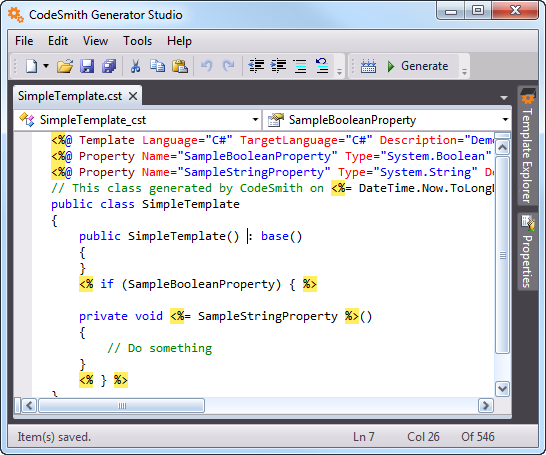Viewport: 546px width, 455px height.
Task: Click the Build template icon
Action: (368, 66)
